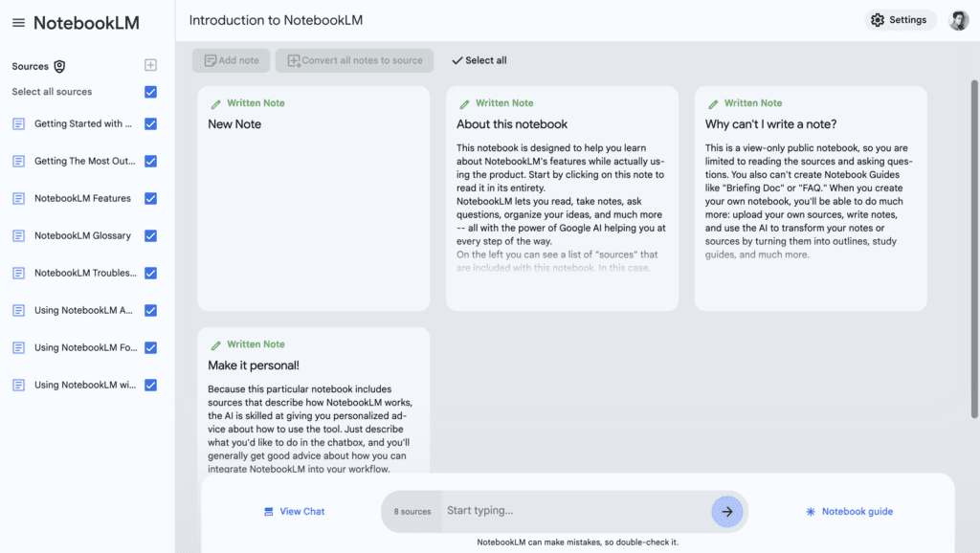
Task: Open the Using NotebookLM Fo... source
Action: point(85,347)
